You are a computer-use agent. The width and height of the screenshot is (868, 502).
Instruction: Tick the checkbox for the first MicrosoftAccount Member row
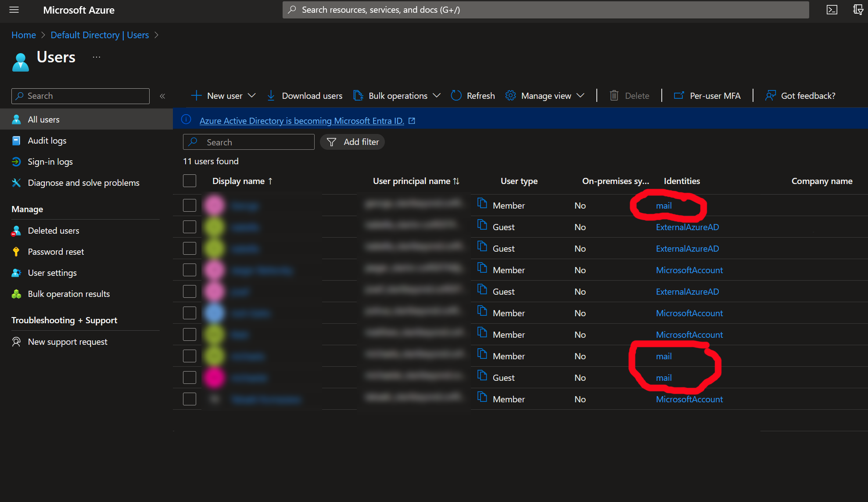pyautogui.click(x=190, y=270)
